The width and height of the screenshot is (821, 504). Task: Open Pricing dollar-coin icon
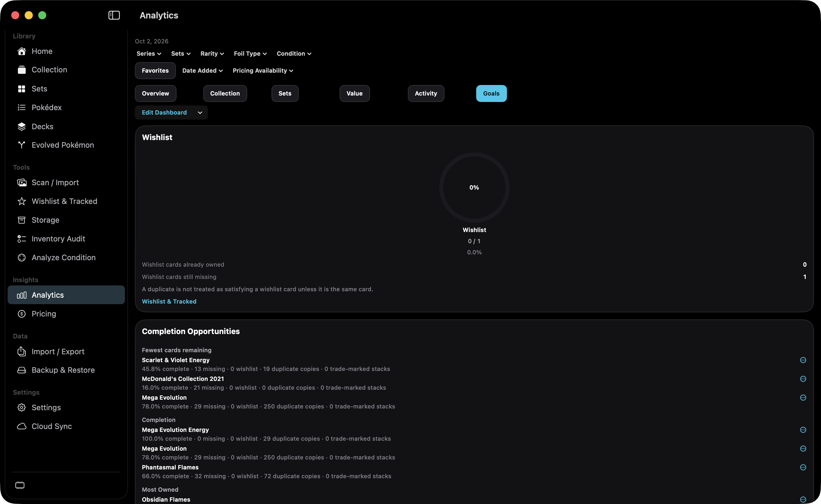click(22, 314)
